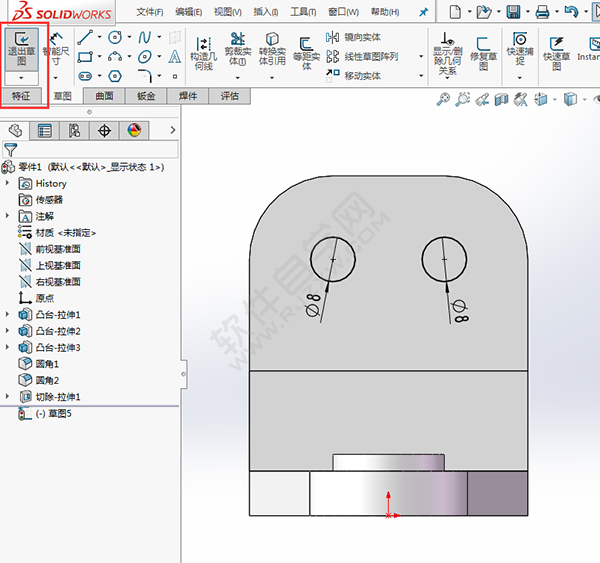Select the Point sketch tool
This screenshot has width=600, height=563.
[x=175, y=77]
